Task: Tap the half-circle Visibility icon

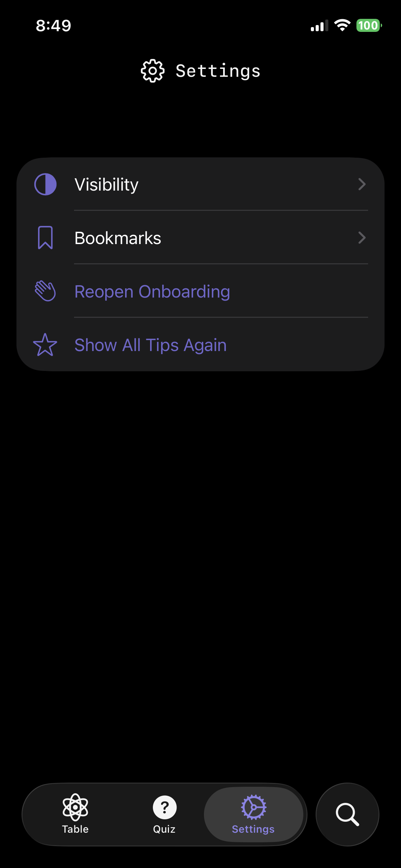Action: tap(45, 184)
